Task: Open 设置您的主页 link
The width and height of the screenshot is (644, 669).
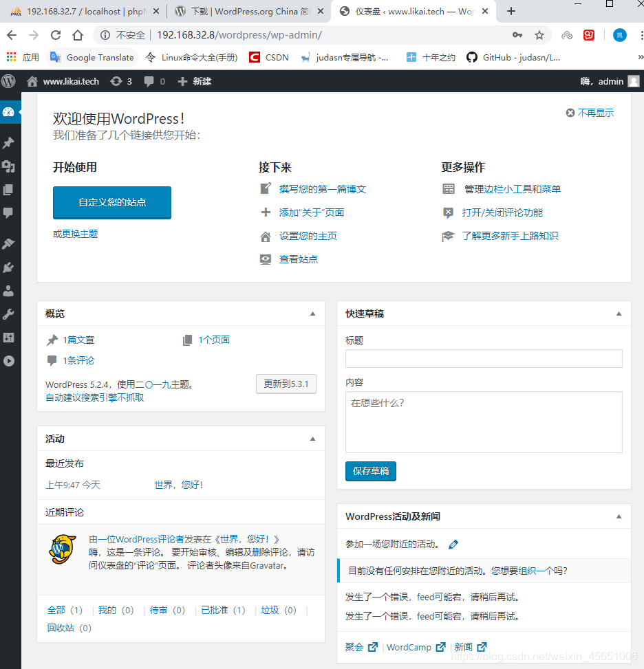Action: (308, 236)
